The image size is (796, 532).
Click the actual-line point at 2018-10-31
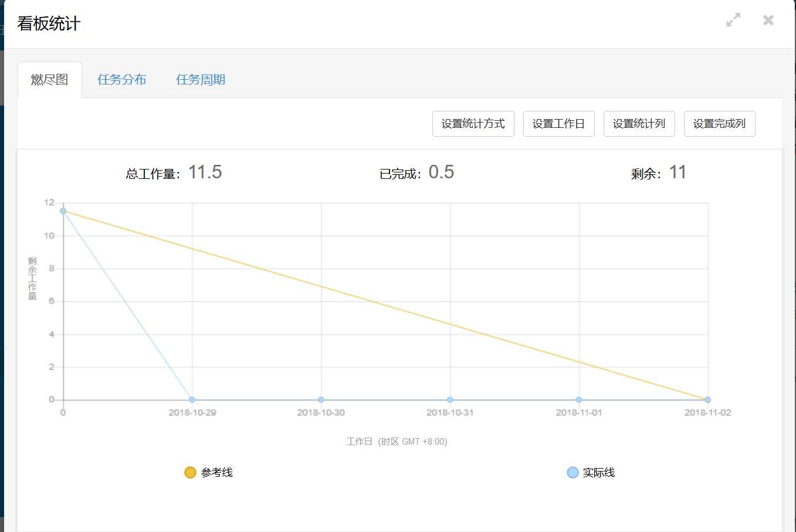point(450,400)
